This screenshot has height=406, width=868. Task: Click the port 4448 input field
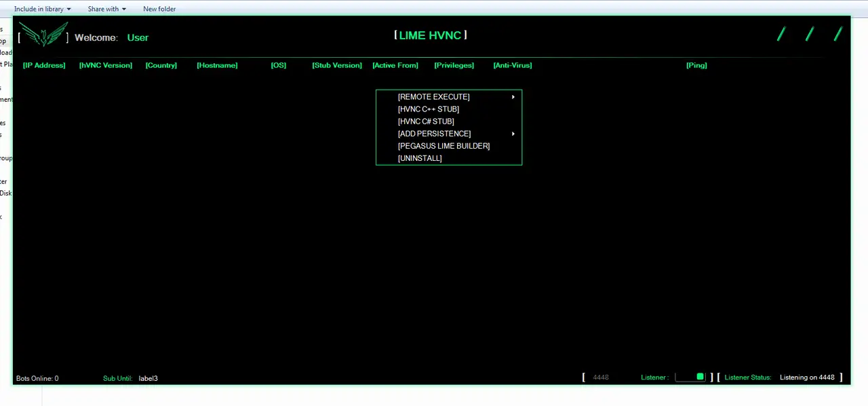point(601,377)
